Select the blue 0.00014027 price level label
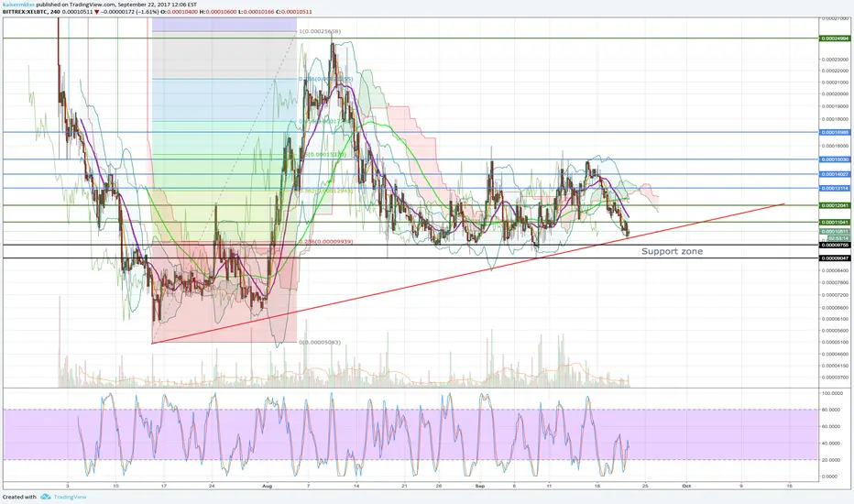 [835, 174]
